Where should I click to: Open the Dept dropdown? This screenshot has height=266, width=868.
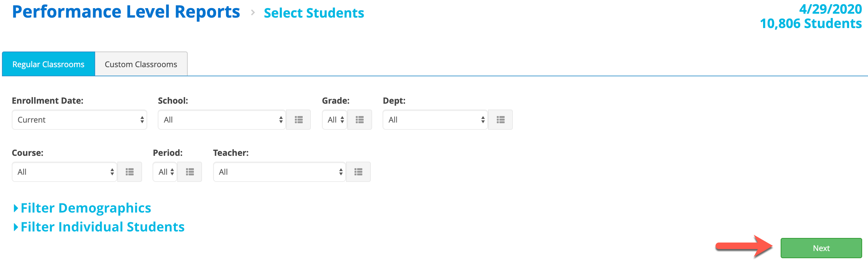[435, 120]
